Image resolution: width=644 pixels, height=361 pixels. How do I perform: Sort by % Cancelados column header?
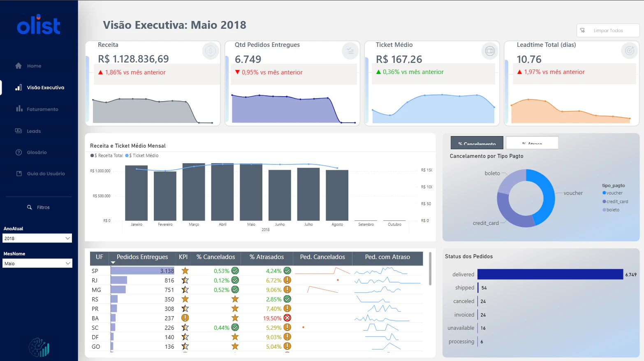coord(216,257)
